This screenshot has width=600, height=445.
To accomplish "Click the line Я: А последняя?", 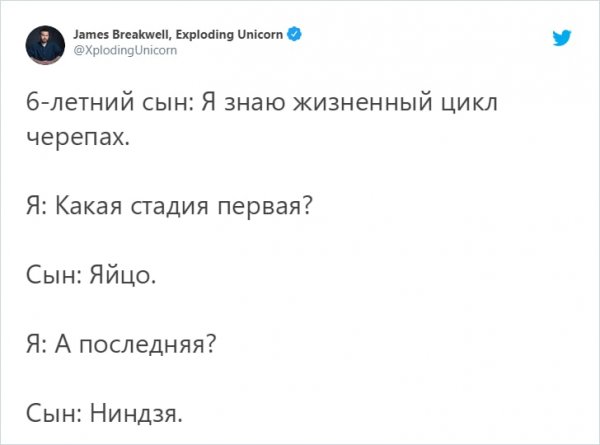I will (120, 343).
